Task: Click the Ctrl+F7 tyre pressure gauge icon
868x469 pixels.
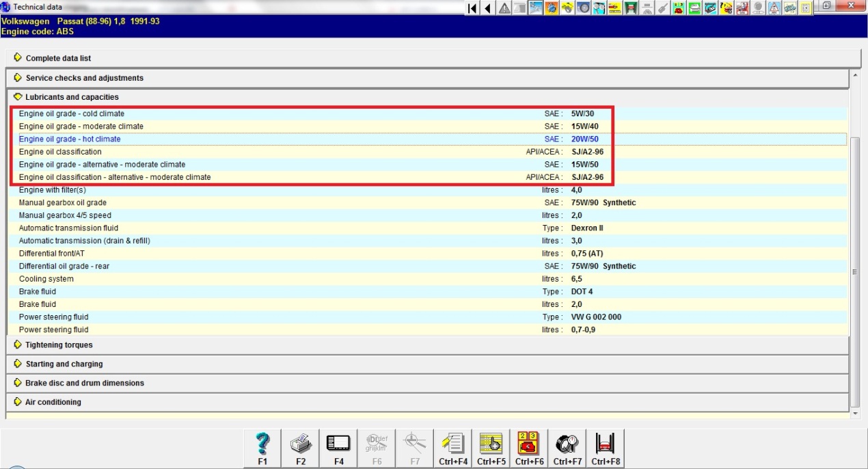Action: 567,448
